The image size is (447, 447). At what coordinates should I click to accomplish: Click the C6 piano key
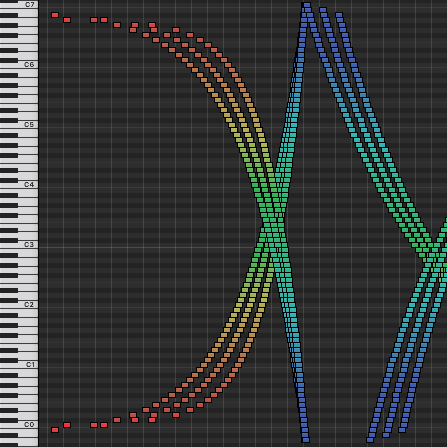coord(19,64)
